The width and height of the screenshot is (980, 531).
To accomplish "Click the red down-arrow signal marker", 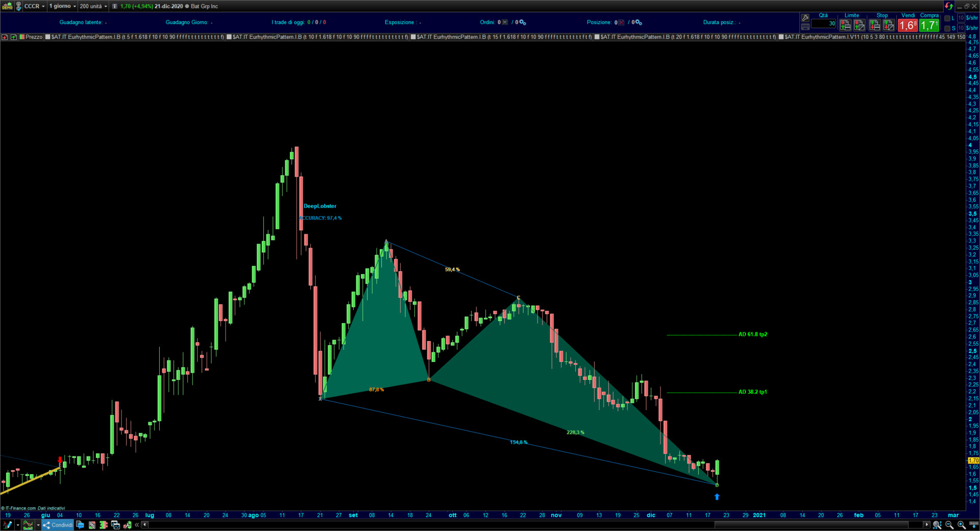I will [x=60, y=460].
